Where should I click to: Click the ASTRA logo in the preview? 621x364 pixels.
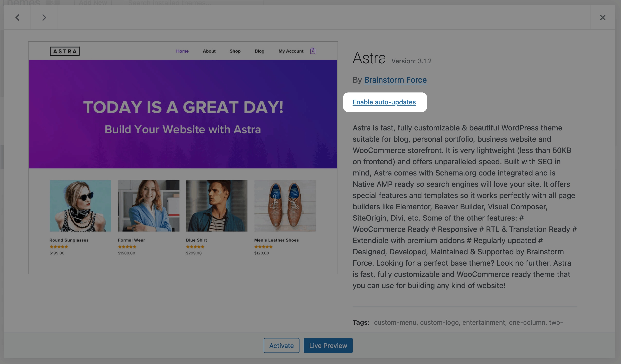pos(65,51)
